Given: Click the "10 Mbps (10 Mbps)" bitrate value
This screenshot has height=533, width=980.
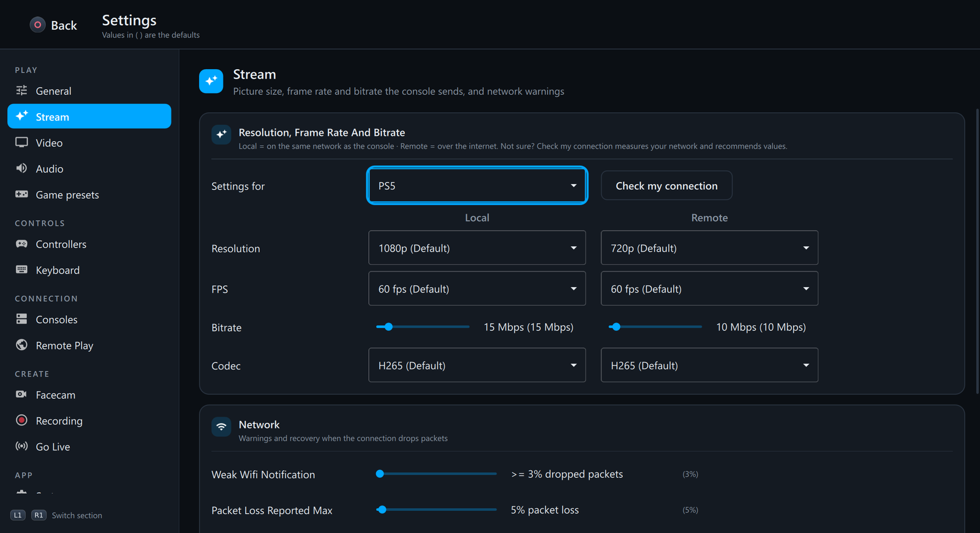Looking at the screenshot, I should tap(761, 327).
